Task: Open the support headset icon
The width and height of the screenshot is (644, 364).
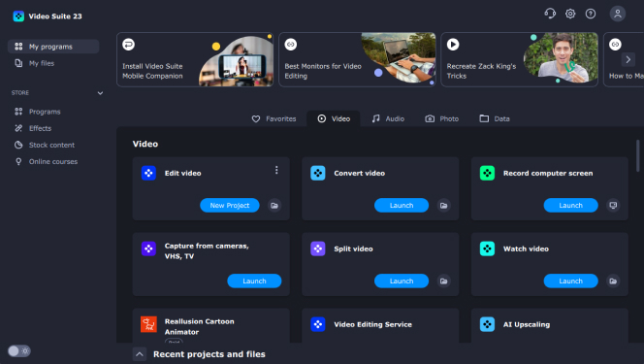Action: point(550,14)
